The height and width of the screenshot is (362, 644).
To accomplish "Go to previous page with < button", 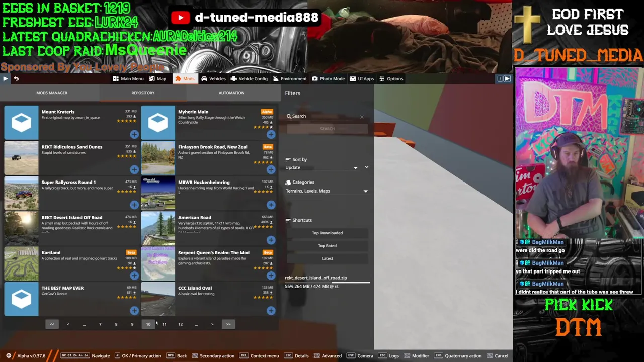I will [68, 324].
